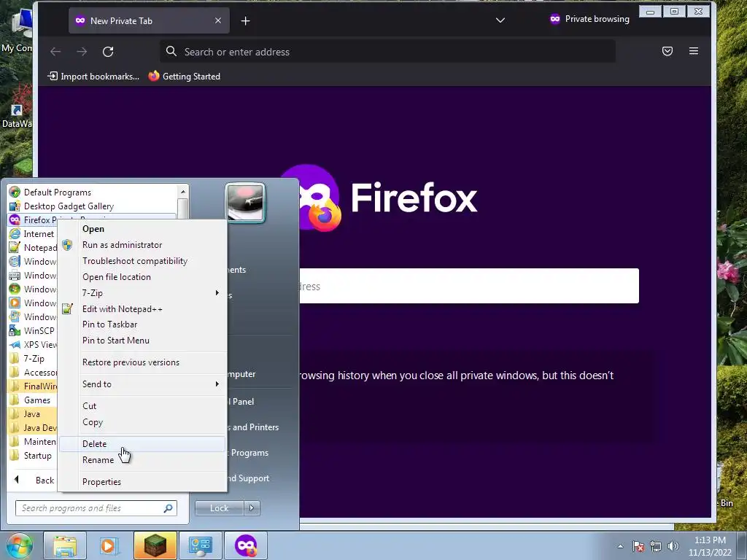747x560 pixels.
Task: Click Firefox Private Browsing taskbar icon
Action: [246, 545]
